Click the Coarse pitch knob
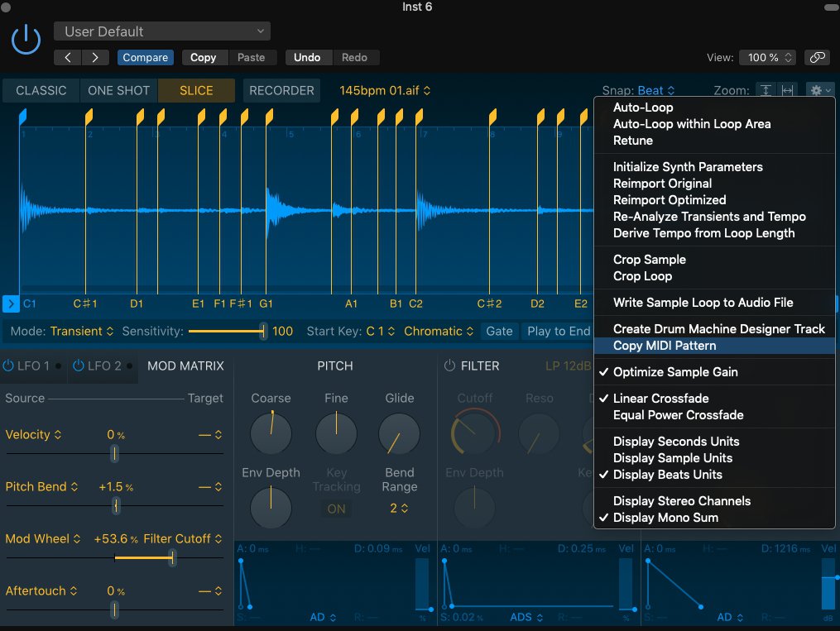The image size is (840, 631). click(x=271, y=433)
